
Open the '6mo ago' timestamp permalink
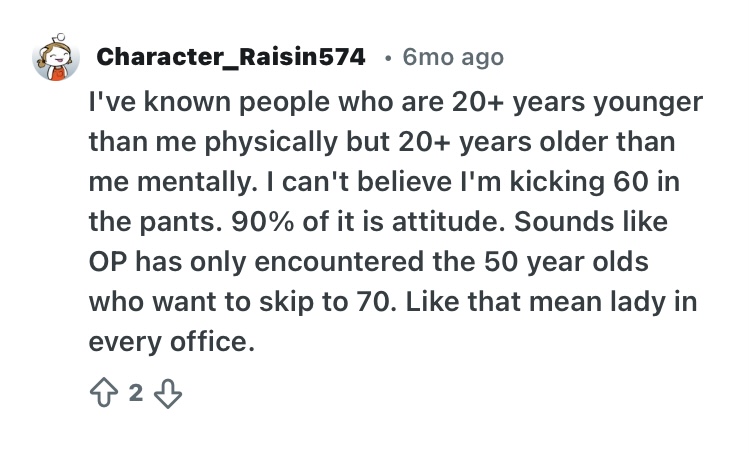tap(453, 57)
